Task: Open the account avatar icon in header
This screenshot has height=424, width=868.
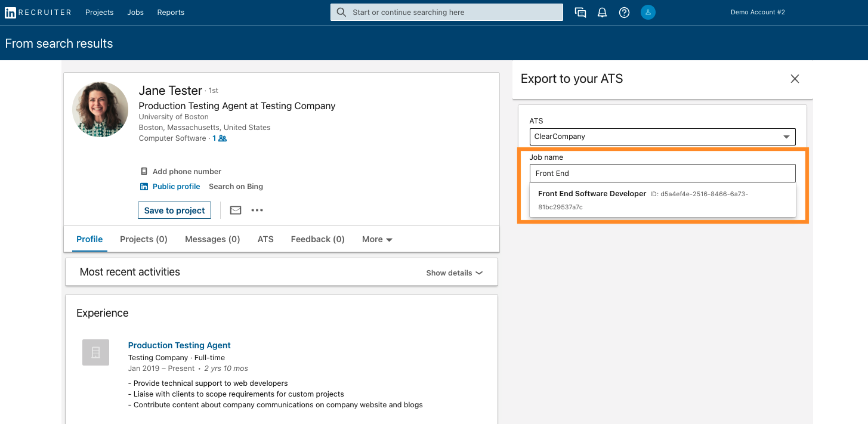Action: point(648,12)
